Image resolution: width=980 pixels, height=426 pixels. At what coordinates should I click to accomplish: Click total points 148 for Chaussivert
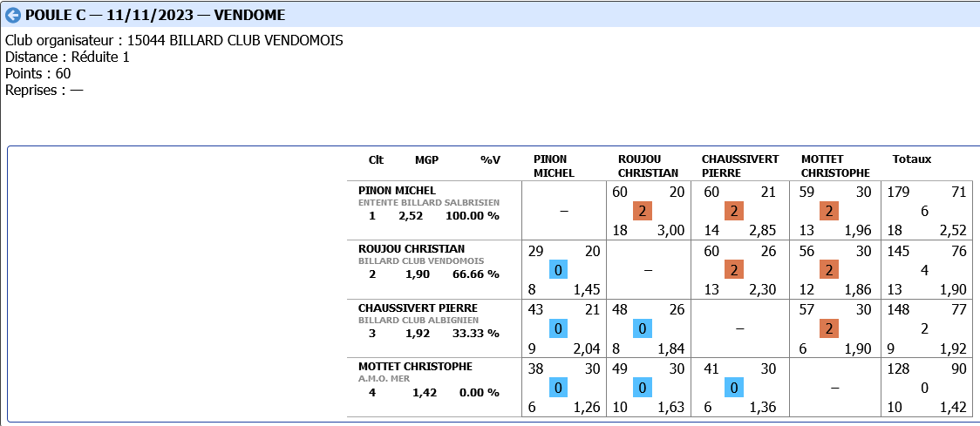tap(898, 310)
